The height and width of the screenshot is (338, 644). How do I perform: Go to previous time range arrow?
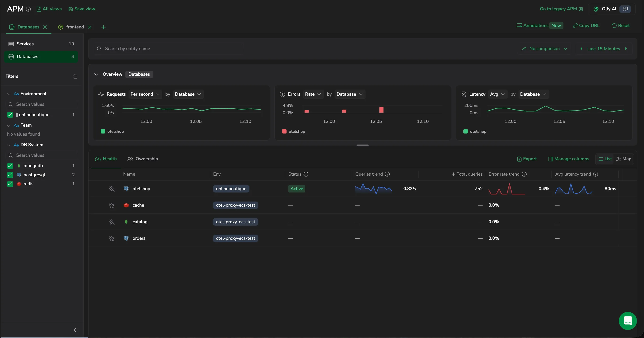pyautogui.click(x=581, y=48)
